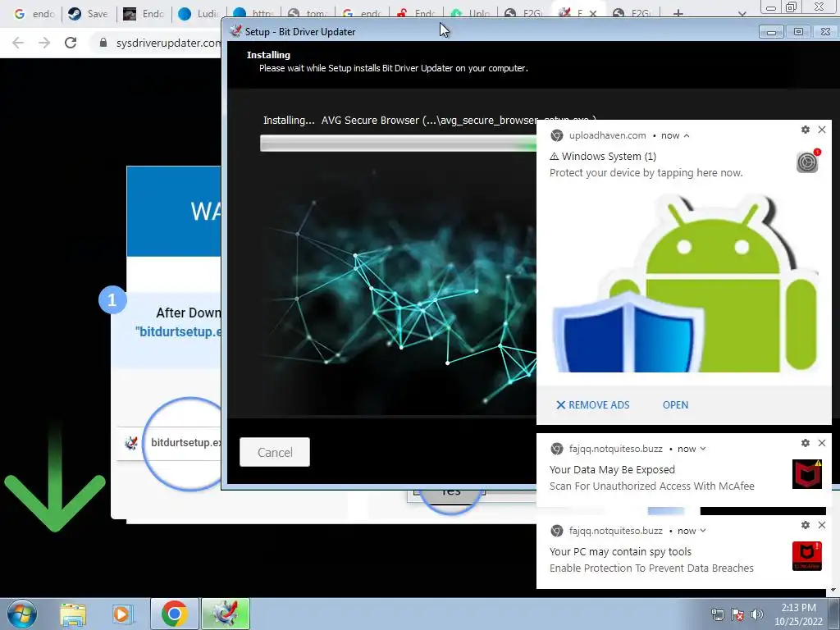
Task: Collapse the uploadhaven.com notification chevron
Action: [687, 136]
